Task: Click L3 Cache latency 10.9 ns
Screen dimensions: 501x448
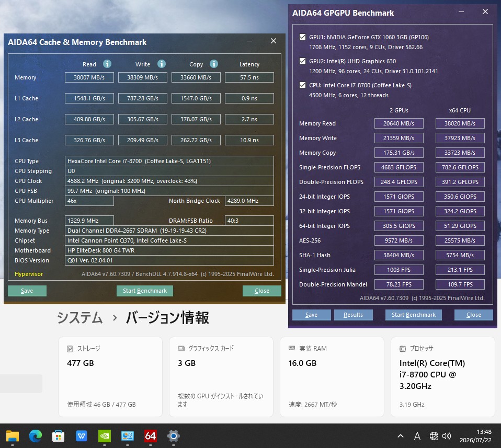Action: click(x=249, y=140)
